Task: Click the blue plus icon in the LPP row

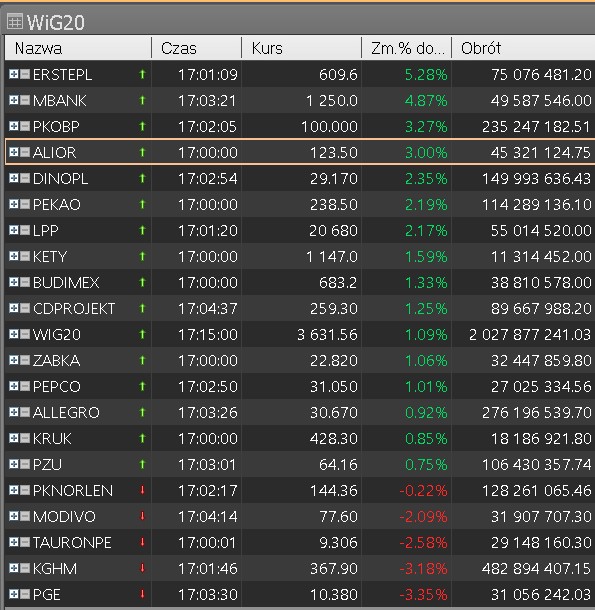Action: 14,230
